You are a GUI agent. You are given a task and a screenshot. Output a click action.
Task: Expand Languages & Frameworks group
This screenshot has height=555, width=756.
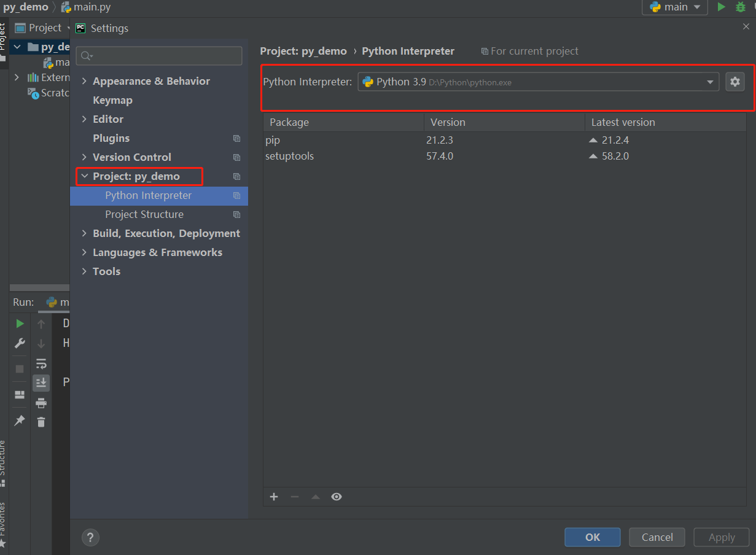pos(84,252)
